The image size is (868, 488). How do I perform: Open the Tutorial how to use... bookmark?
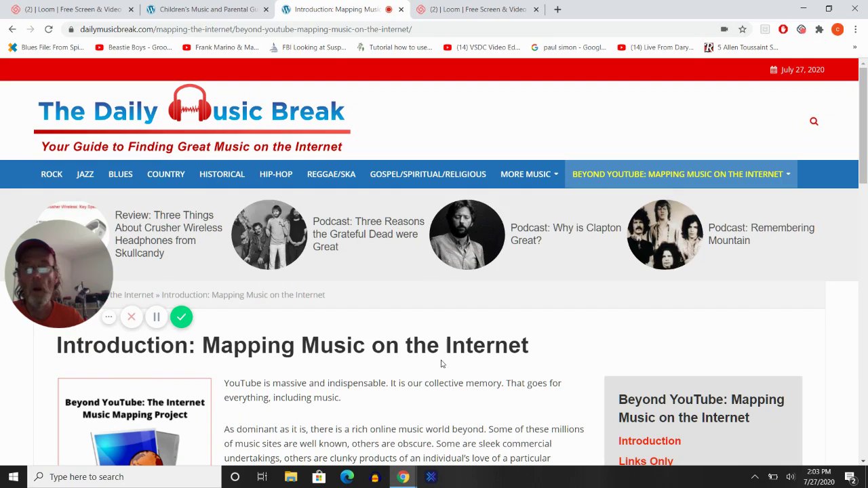pos(394,47)
